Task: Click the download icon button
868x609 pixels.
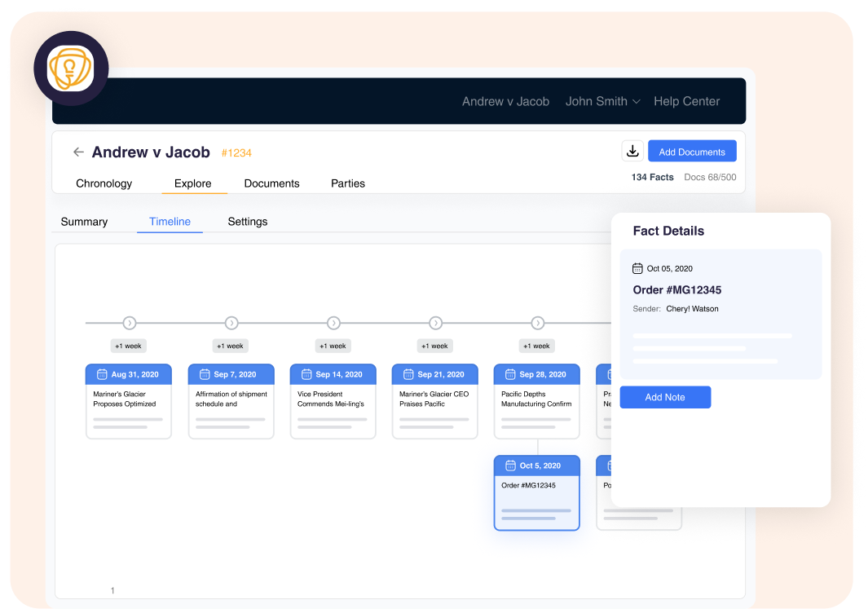Action: click(x=632, y=151)
